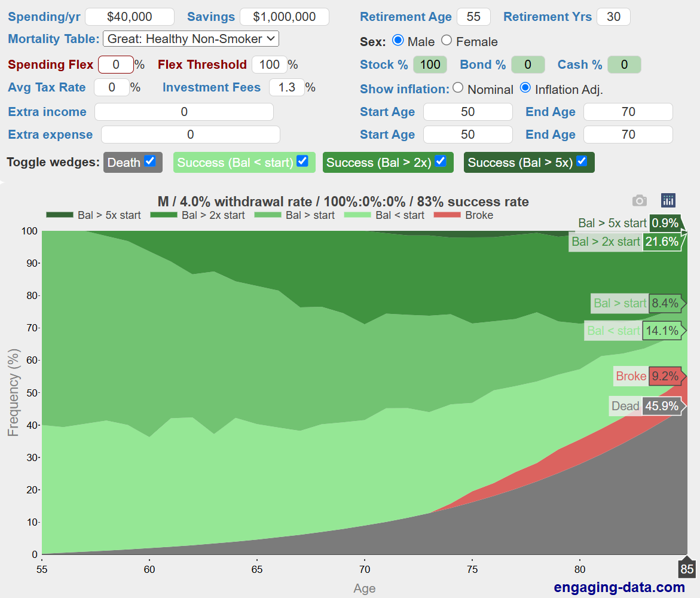Click the Spending/yr input field

pos(130,17)
